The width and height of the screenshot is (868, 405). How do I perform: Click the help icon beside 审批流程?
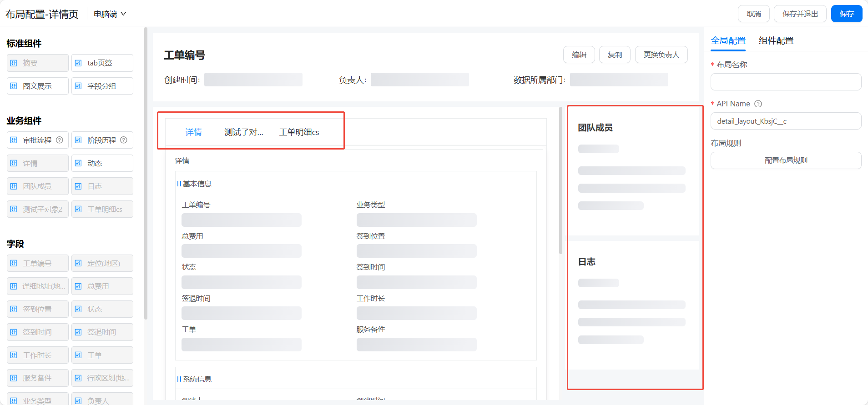pyautogui.click(x=60, y=140)
